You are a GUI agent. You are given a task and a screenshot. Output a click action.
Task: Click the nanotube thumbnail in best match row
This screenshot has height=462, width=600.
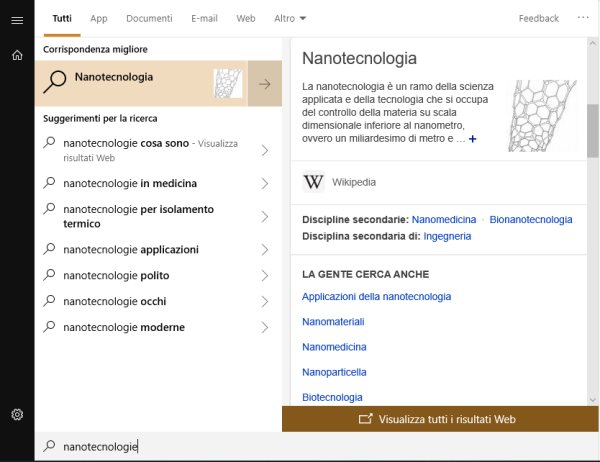click(x=228, y=83)
